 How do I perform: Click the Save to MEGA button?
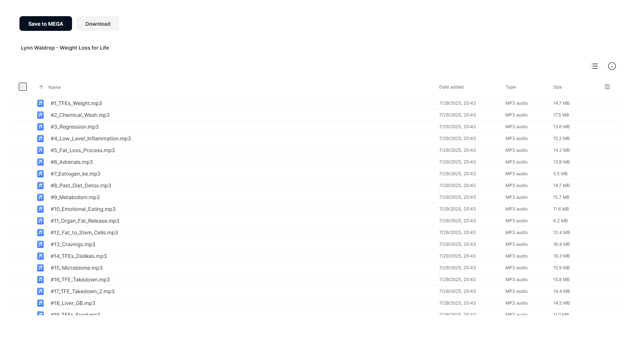coord(46,24)
